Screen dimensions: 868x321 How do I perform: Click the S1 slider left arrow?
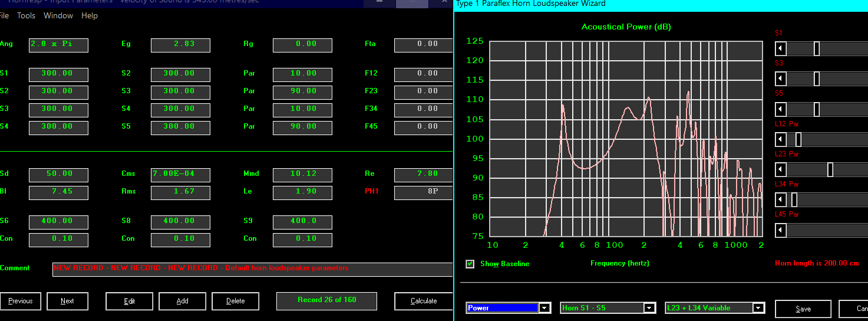[x=781, y=49]
